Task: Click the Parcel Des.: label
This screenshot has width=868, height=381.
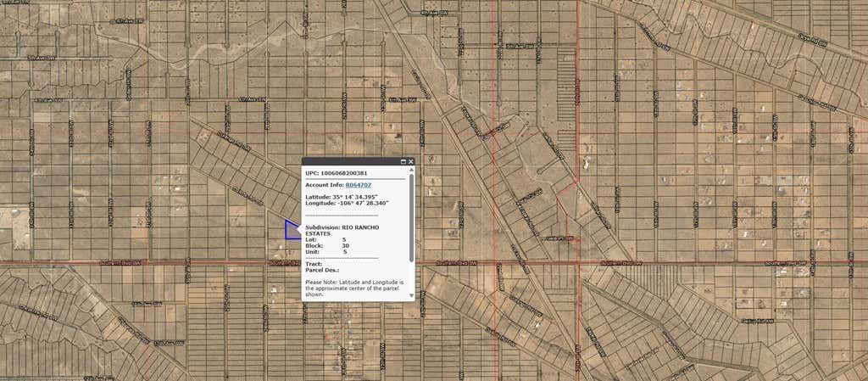Action: click(x=322, y=270)
